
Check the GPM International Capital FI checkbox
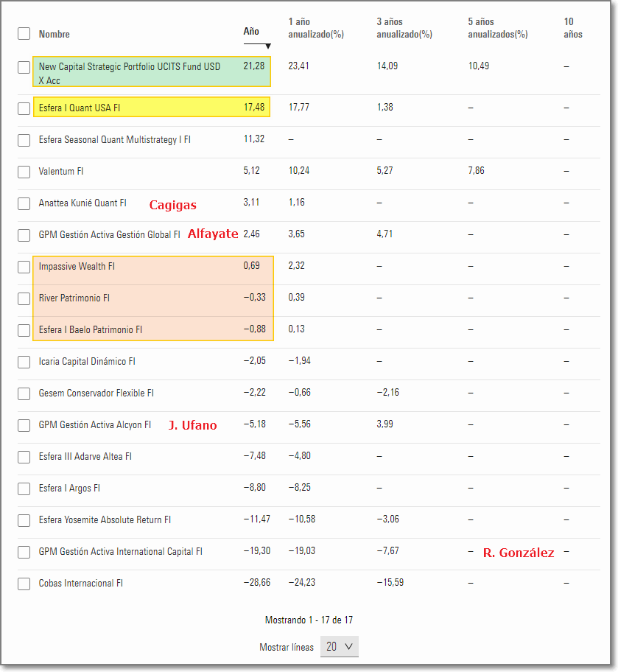(x=24, y=553)
